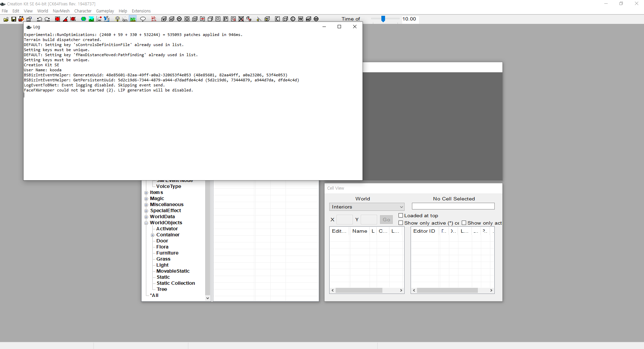This screenshot has height=349, width=644.
Task: Run Havok with the HK icon
Action: pyautogui.click(x=99, y=19)
